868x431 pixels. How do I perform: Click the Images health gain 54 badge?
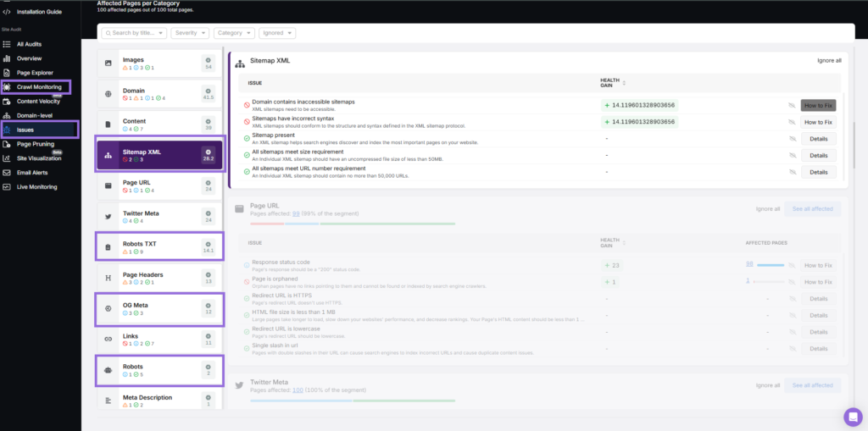click(209, 64)
